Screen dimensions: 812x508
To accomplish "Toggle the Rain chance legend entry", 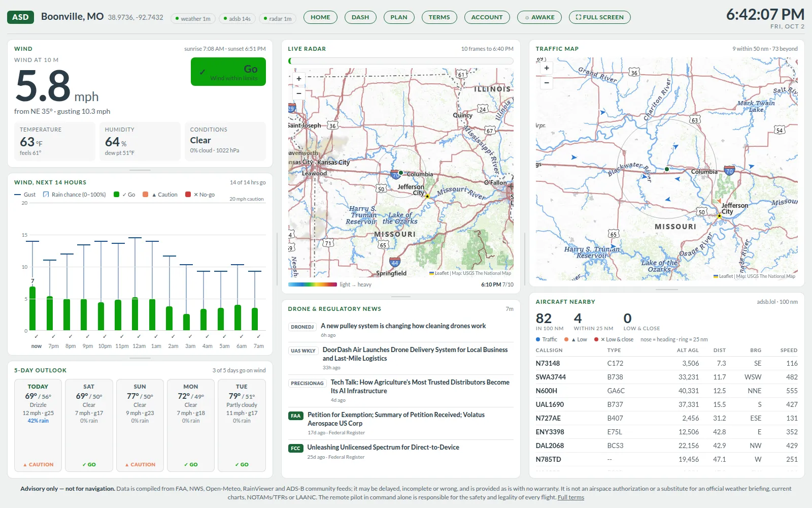I will pos(75,195).
